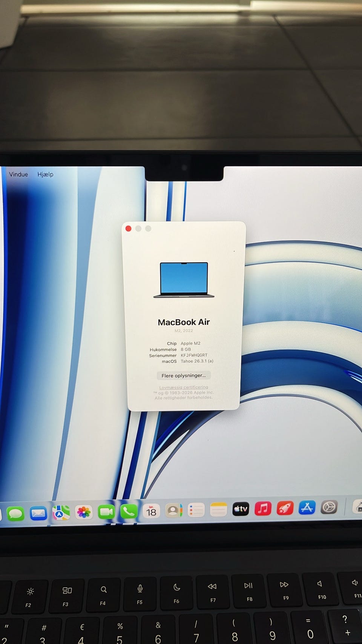Open the App Store from the Dock
Viewport: 362px width, 644px height.
(307, 507)
